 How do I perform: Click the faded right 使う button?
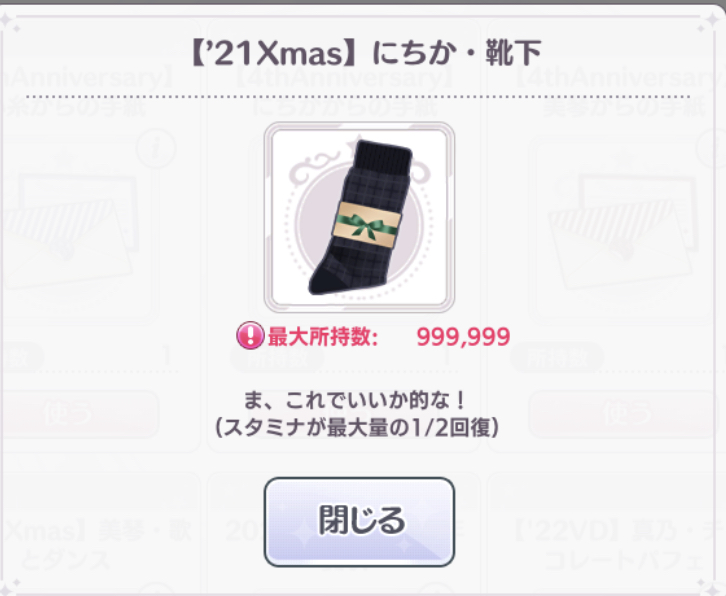tap(624, 414)
